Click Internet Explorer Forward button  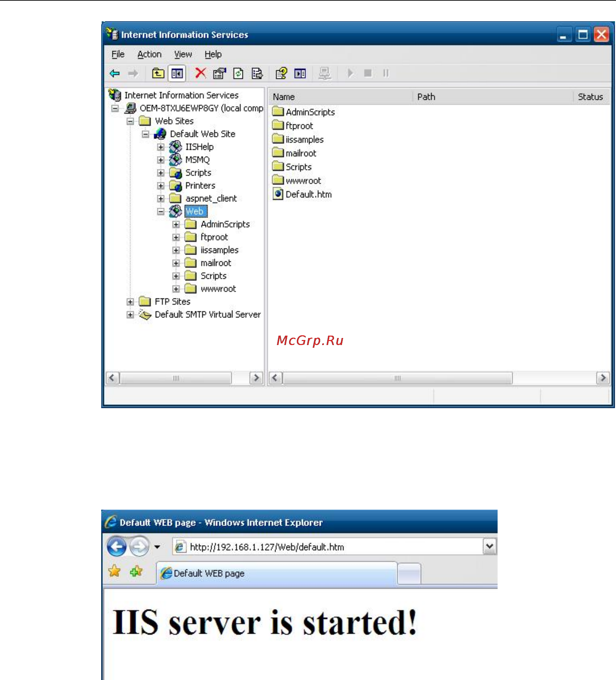pos(139,546)
